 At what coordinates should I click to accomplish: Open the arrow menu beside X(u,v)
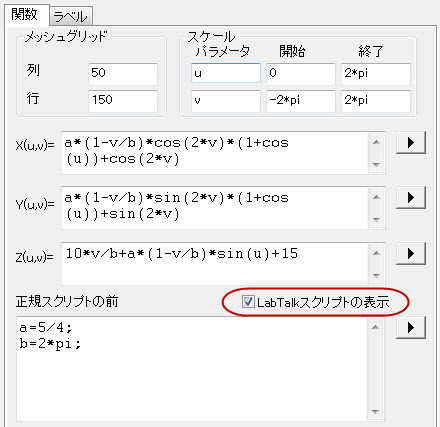[411, 143]
